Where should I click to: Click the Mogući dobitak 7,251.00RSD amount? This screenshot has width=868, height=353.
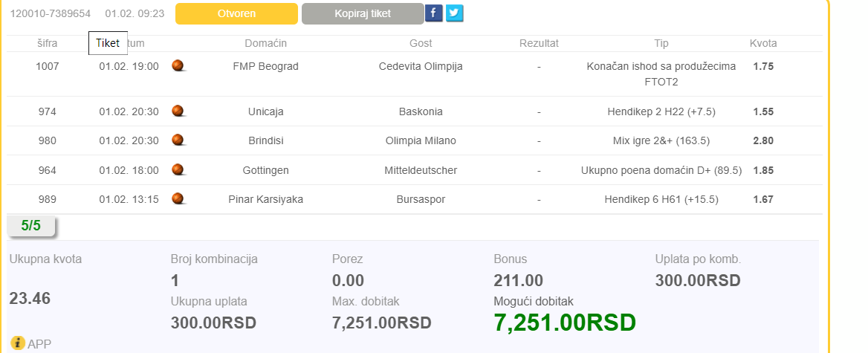(565, 323)
